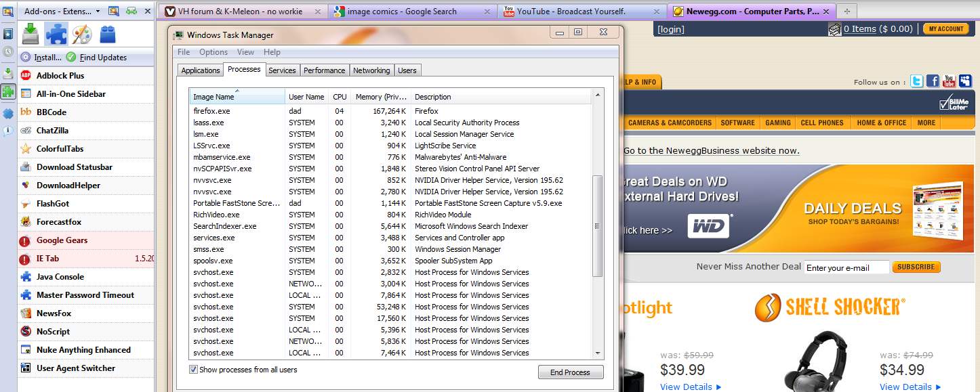Screen dimensions: 980x392
Task: Click the FlashGot extension icon
Action: 26,203
